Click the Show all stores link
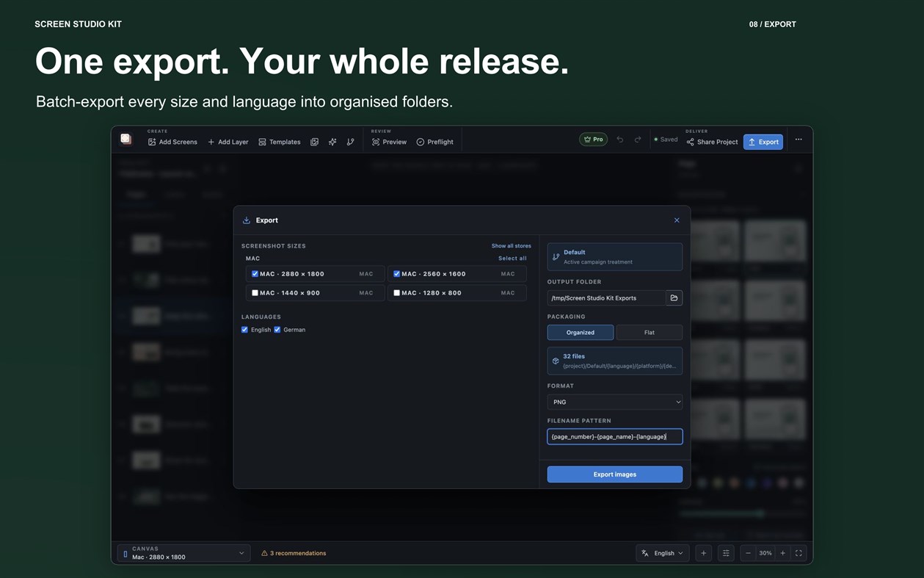Image resolution: width=924 pixels, height=578 pixels. point(511,246)
